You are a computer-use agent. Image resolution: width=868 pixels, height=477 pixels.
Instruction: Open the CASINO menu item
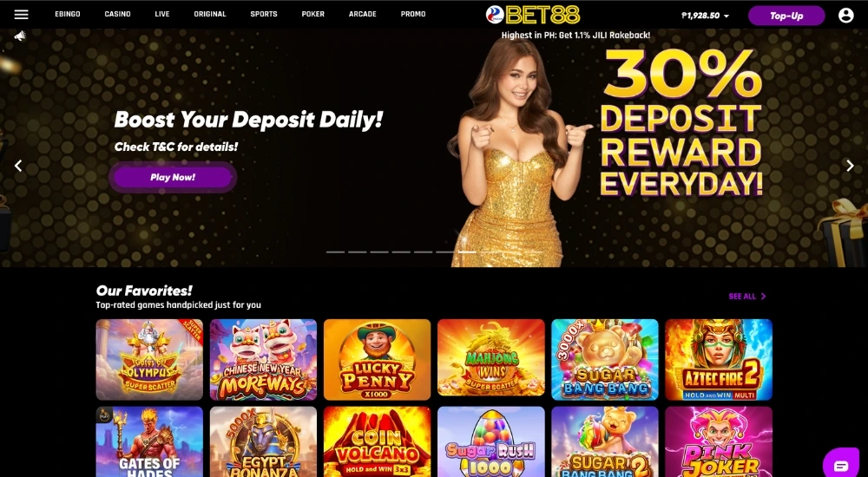(117, 15)
